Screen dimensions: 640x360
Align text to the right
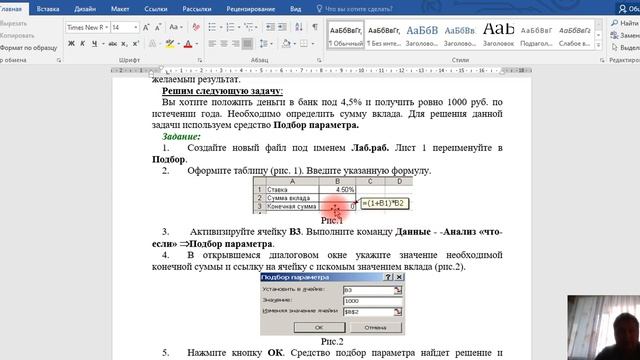tap(236, 43)
